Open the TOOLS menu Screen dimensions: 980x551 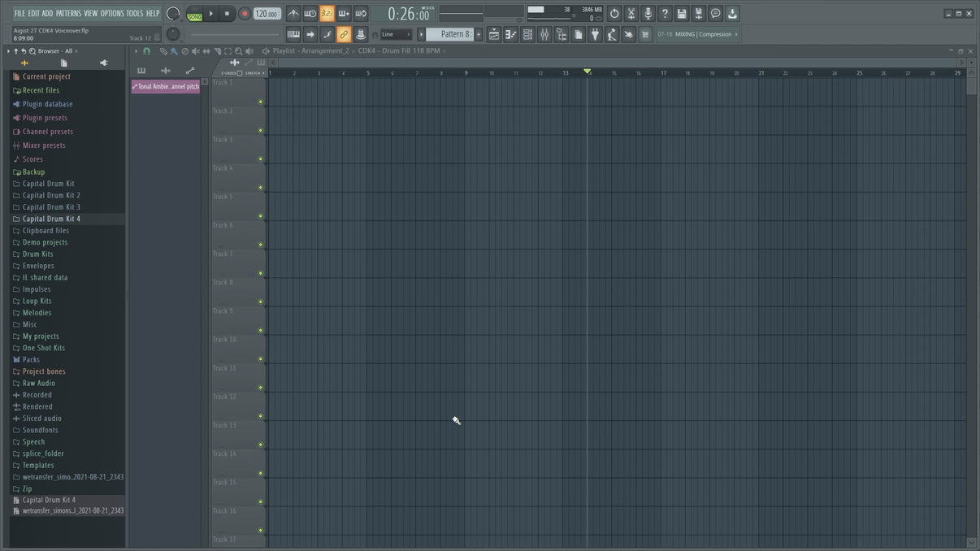click(134, 13)
